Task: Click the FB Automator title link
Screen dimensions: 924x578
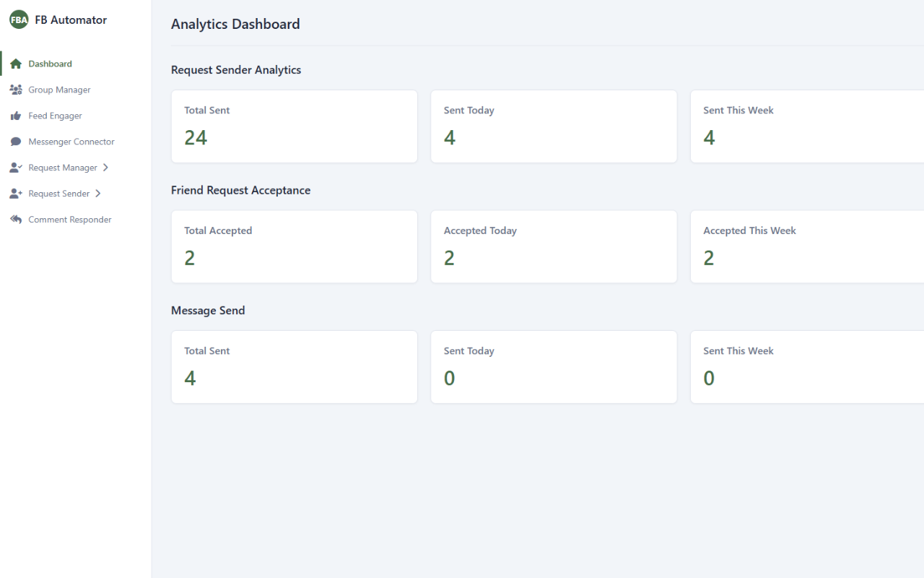Action: pyautogui.click(x=71, y=20)
